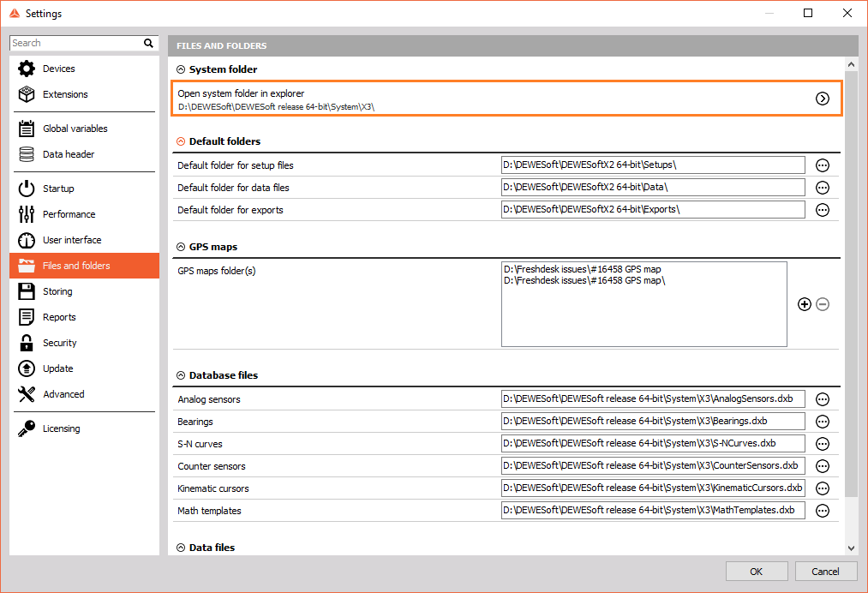The width and height of the screenshot is (868, 593).
Task: Go to Devices settings page
Action: coord(84,69)
